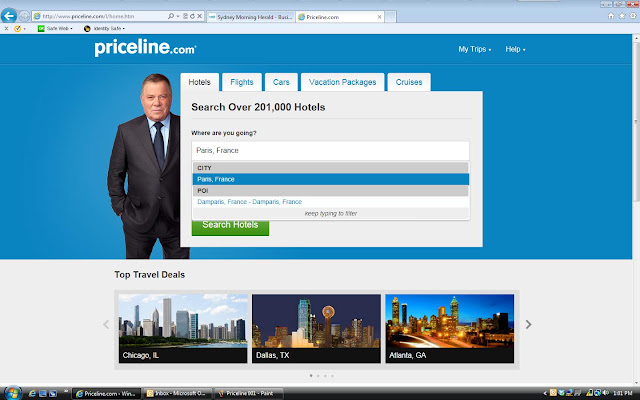Launch Internet Explorer from quick launch
The height and width of the screenshot is (400, 640).
32,394
